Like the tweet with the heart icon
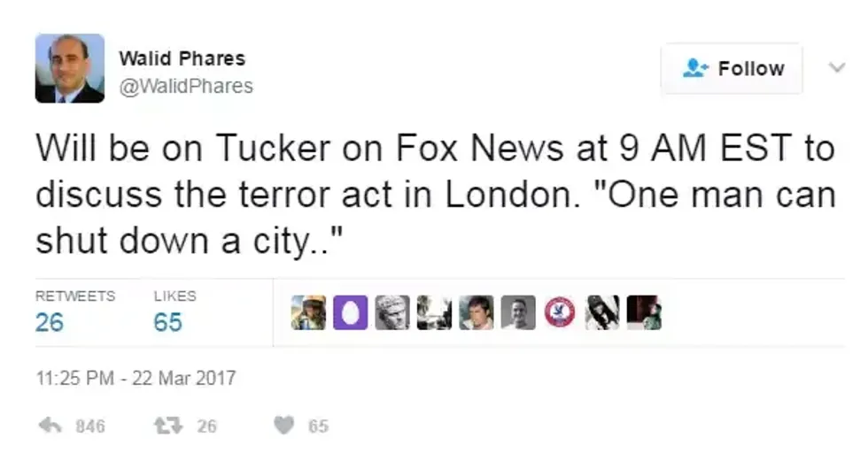This screenshot has height=461, width=868. coord(283,426)
